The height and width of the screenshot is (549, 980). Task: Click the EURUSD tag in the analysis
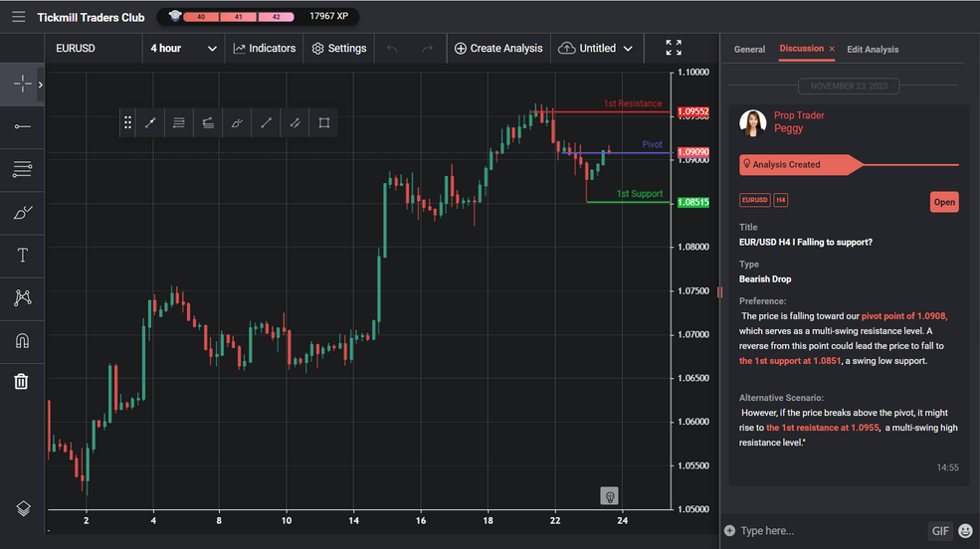pyautogui.click(x=754, y=200)
